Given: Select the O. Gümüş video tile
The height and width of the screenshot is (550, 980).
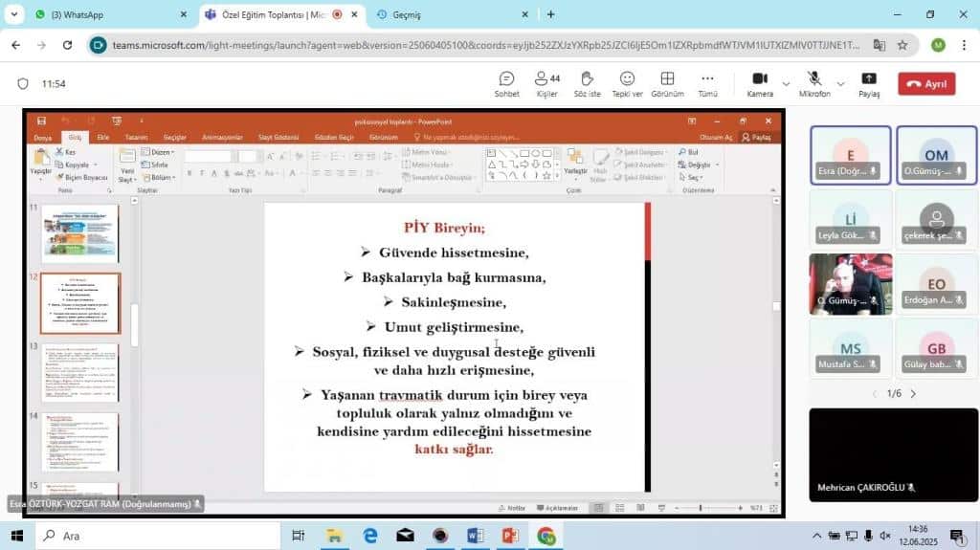Looking at the screenshot, I should pos(850,284).
